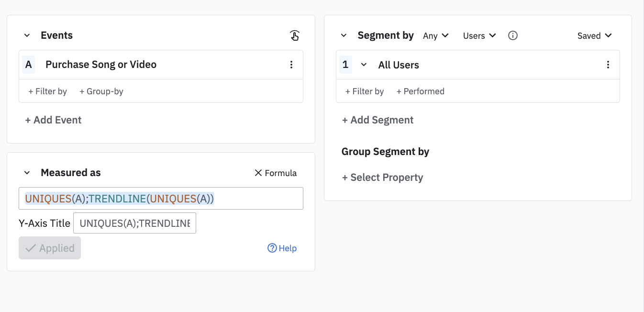Open the Users dropdown
Image resolution: width=644 pixels, height=312 pixels.
pos(479,36)
